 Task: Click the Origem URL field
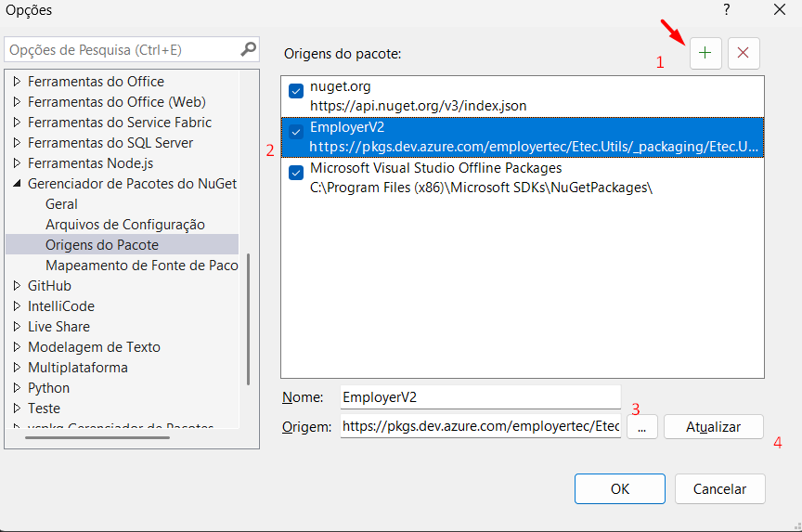click(x=480, y=426)
